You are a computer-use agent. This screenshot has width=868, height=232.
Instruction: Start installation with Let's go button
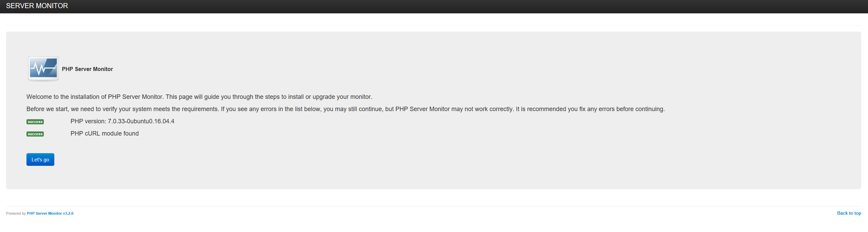tap(40, 159)
